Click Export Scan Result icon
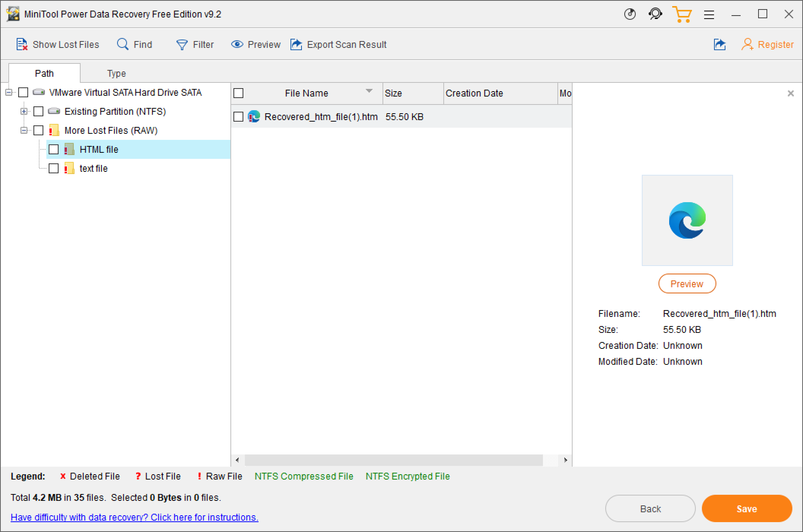803x532 pixels. [296, 44]
